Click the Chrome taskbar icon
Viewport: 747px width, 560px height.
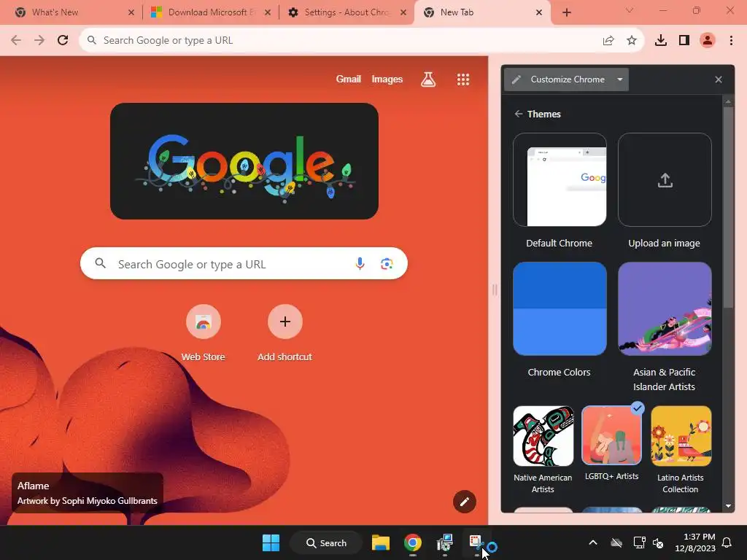(413, 542)
